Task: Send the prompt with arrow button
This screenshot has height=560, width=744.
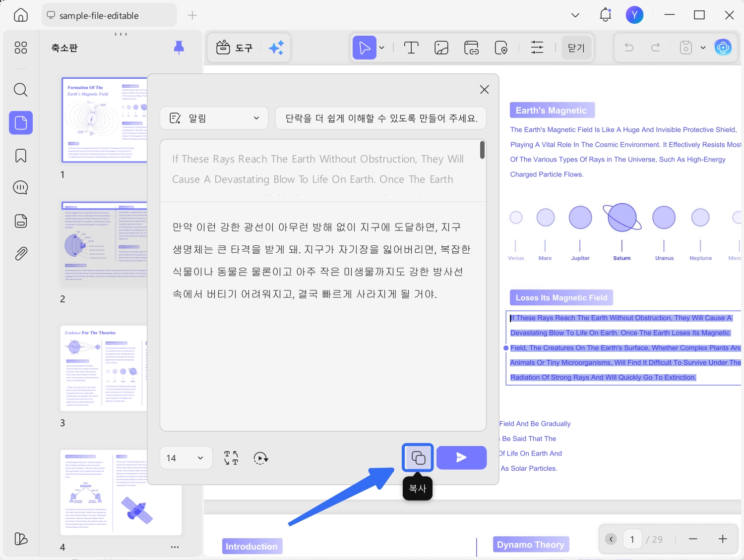Action: [x=461, y=457]
